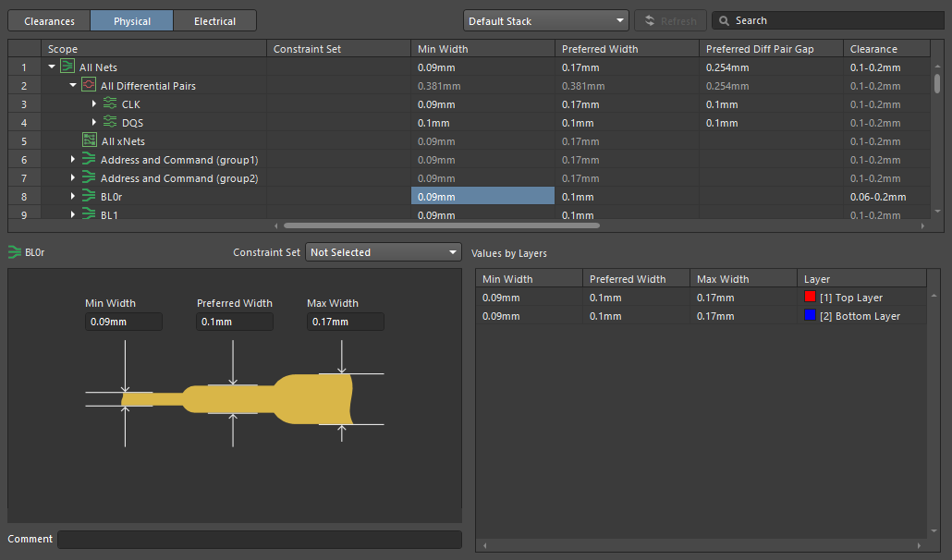Switch to the Electrical tab
Screen dimensions: 952x560
pyautogui.click(x=214, y=21)
